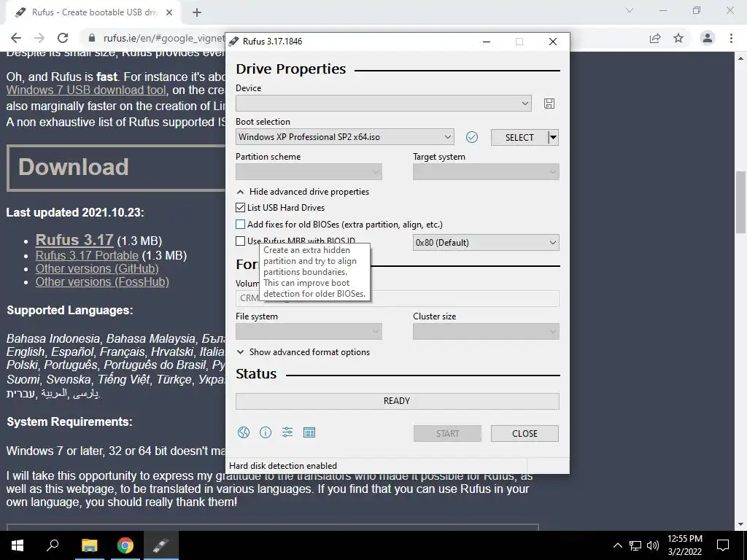
Task: Click the network tray icon
Action: point(635,545)
